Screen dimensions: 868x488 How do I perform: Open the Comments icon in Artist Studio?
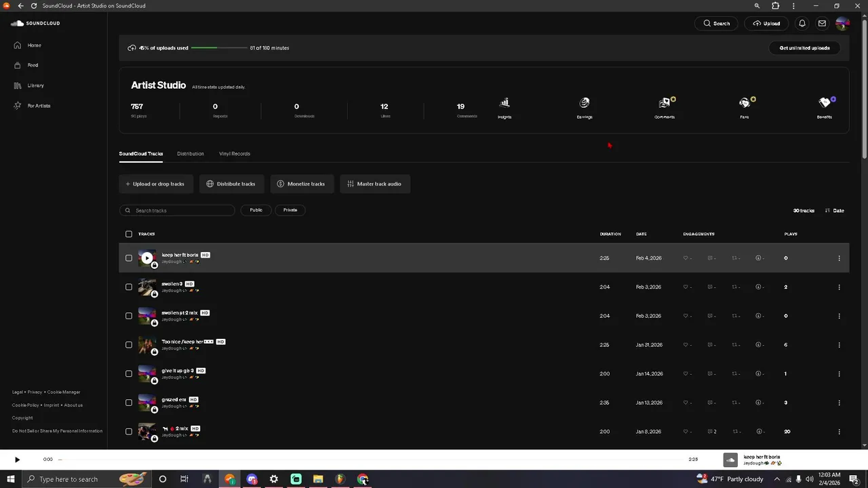(665, 103)
